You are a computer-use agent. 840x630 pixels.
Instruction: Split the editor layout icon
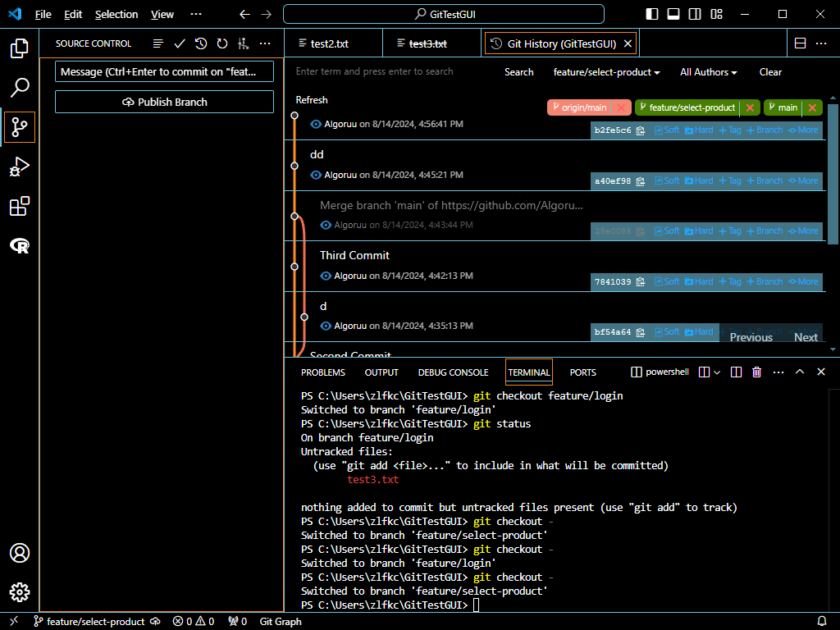coord(801,43)
